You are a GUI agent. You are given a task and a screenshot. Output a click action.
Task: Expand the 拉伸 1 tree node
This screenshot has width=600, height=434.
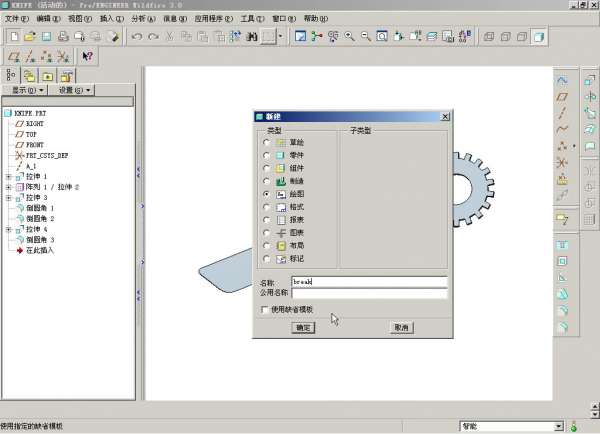(x=8, y=177)
